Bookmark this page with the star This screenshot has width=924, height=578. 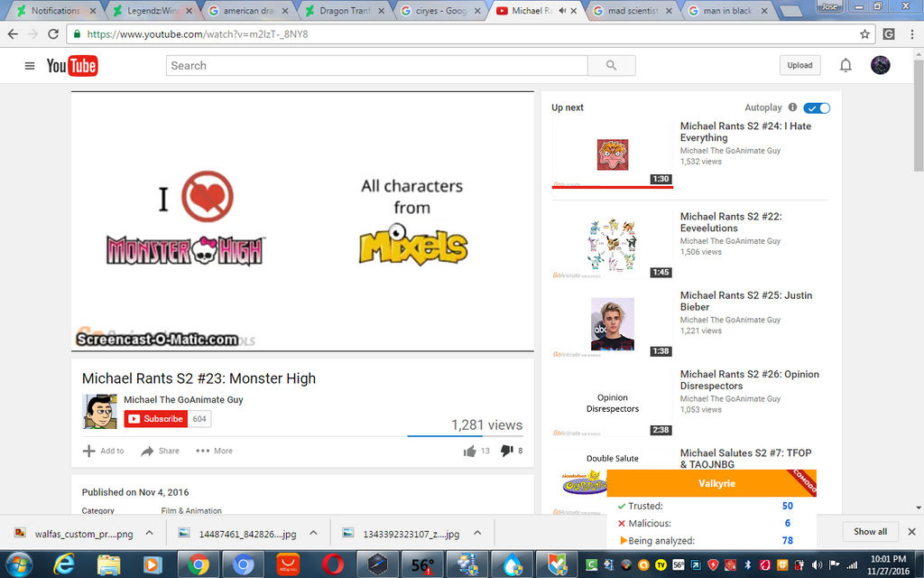coord(864,34)
